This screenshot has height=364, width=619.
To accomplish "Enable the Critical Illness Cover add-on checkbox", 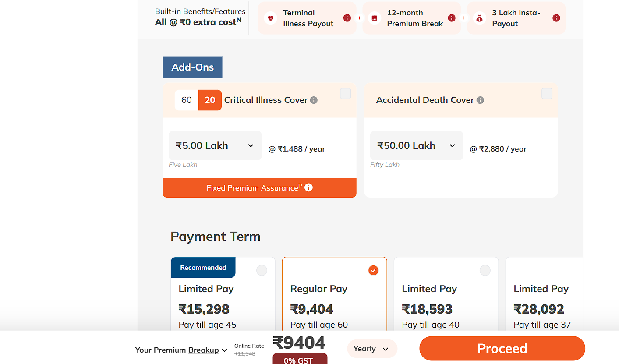I will click(345, 93).
